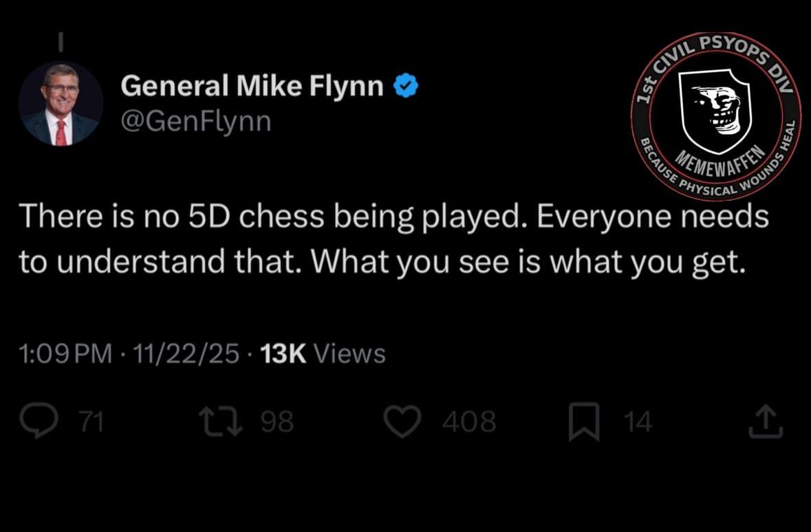Click the blue verified checkmark badge
Image resolution: width=811 pixels, height=532 pixels.
tap(405, 87)
